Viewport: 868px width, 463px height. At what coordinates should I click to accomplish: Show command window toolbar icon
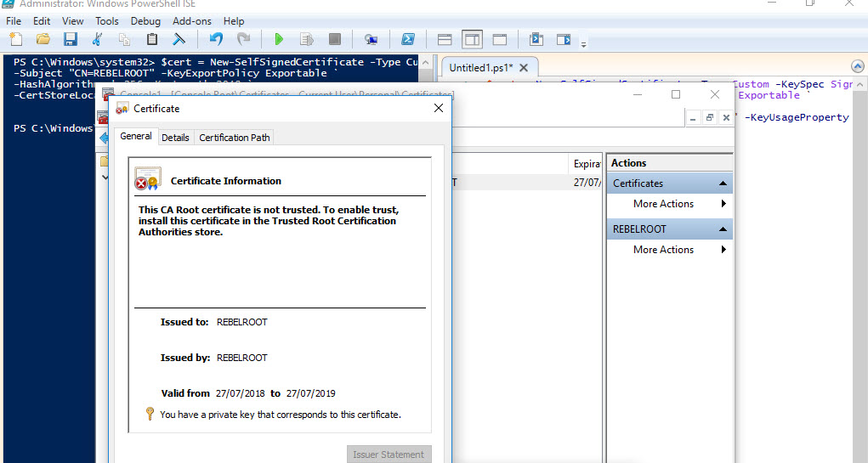click(x=536, y=39)
